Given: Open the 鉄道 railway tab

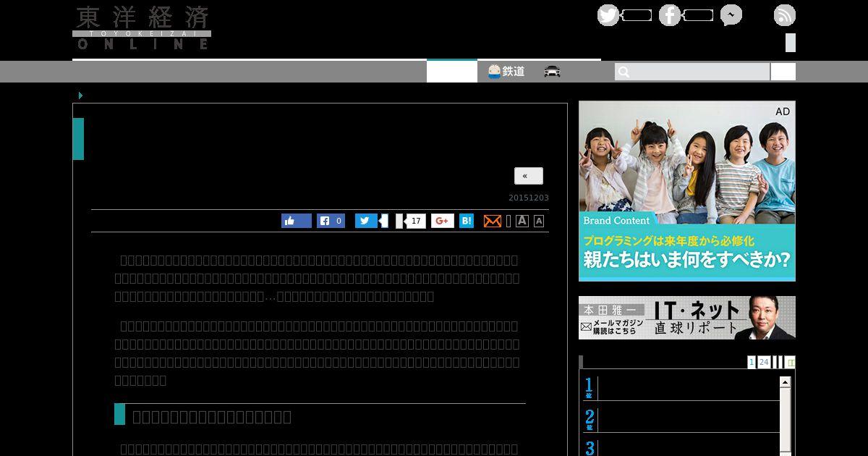Looking at the screenshot, I should (506, 72).
